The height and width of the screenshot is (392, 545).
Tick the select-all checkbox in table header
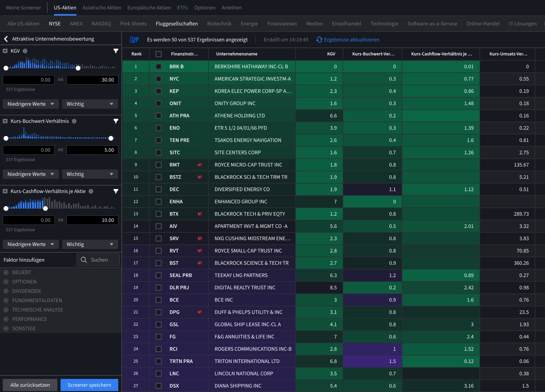(158, 54)
